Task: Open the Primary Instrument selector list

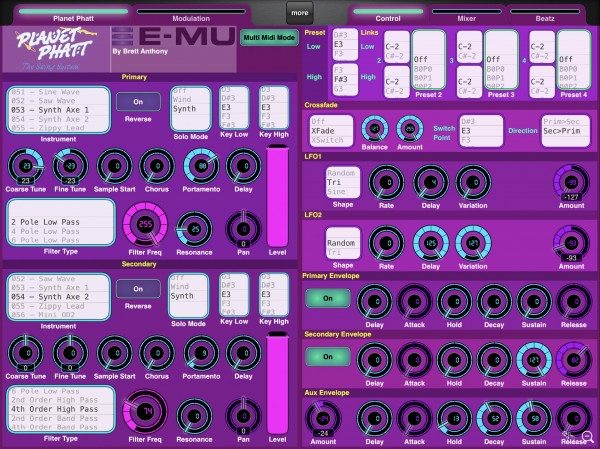Action: (59, 110)
